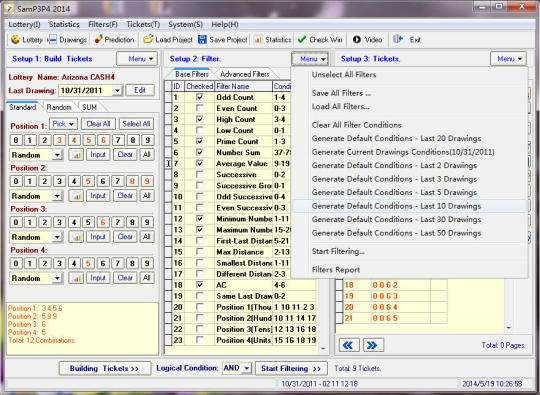This screenshot has width=540, height=395.
Task: Click the filter list scrollbar down arrow
Action: 323,349
